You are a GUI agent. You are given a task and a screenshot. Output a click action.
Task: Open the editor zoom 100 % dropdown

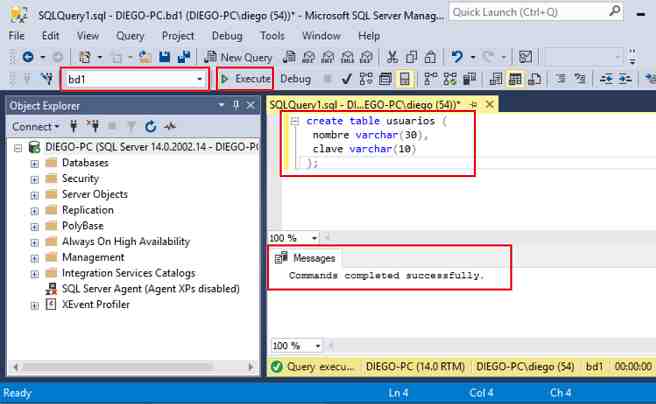(x=314, y=238)
